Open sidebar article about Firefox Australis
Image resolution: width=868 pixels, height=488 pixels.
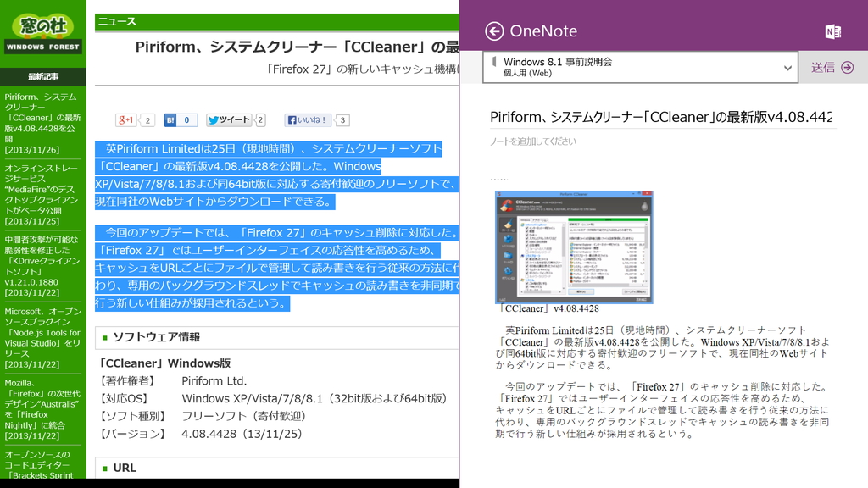tap(43, 409)
